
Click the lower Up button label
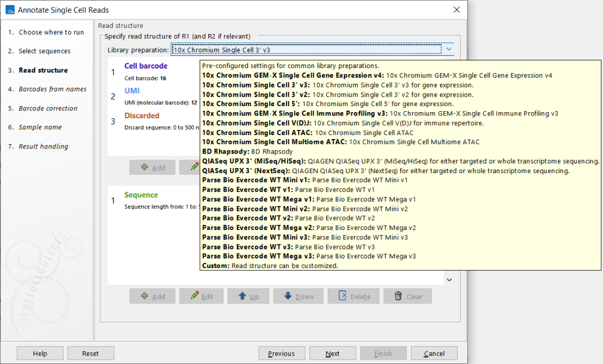[254, 296]
